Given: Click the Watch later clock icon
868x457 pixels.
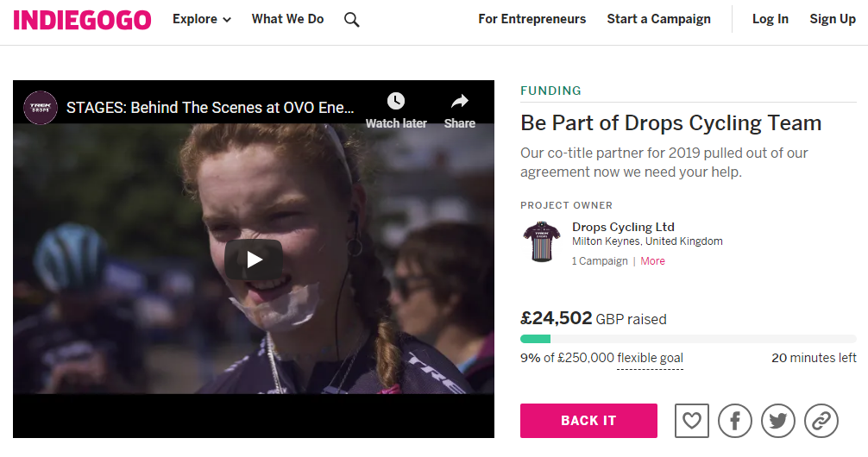Looking at the screenshot, I should pos(395,102).
